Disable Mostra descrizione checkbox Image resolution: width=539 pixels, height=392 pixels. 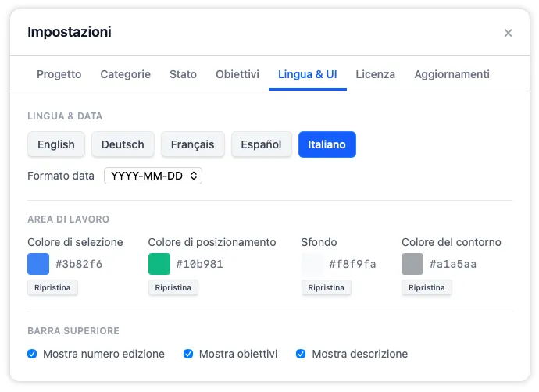pos(301,354)
